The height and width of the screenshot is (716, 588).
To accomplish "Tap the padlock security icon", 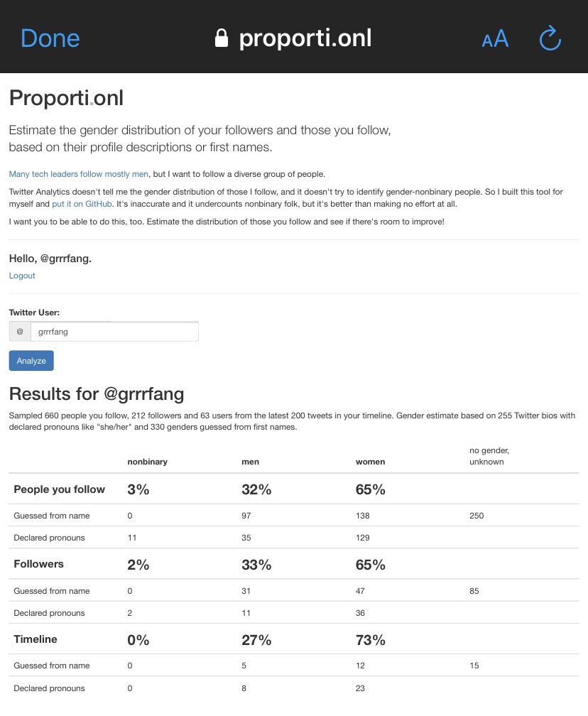I will [x=222, y=38].
